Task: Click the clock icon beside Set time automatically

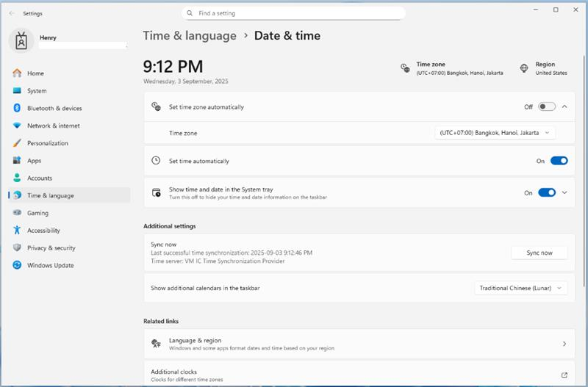Action: point(156,161)
